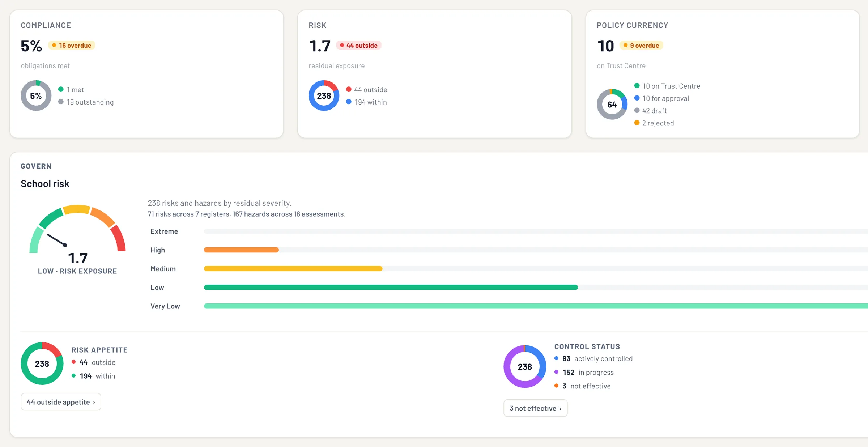Click the 44 outside badge in Risk card

[358, 45]
